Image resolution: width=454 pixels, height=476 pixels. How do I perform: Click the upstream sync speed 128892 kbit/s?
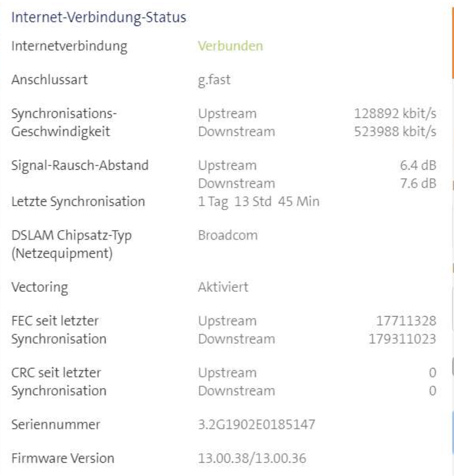395,114
